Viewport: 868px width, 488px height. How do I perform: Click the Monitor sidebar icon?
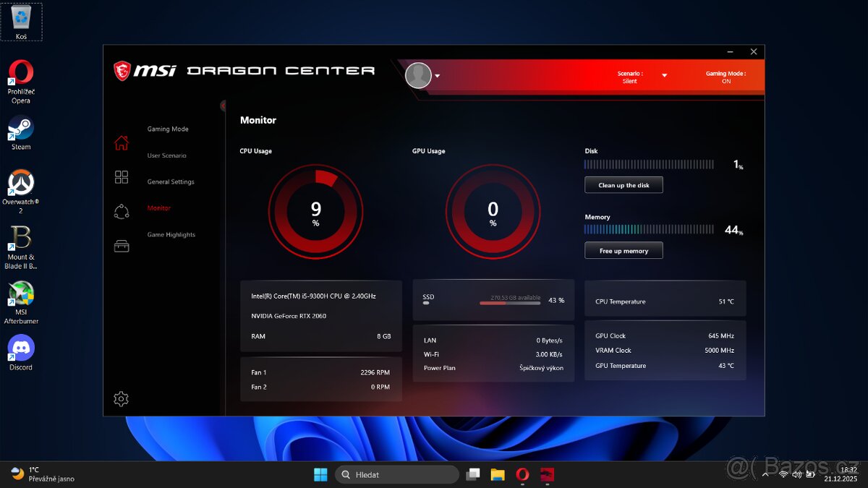(x=121, y=210)
